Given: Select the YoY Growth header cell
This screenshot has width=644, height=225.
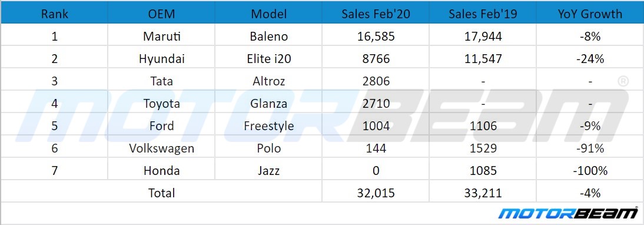Looking at the screenshot, I should tap(590, 14).
